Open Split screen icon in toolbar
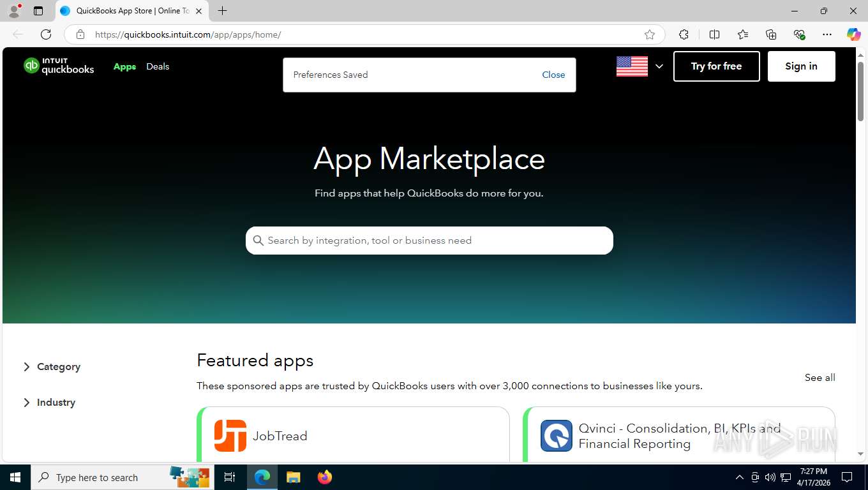Screen dimensions: 868x490 click(714, 34)
